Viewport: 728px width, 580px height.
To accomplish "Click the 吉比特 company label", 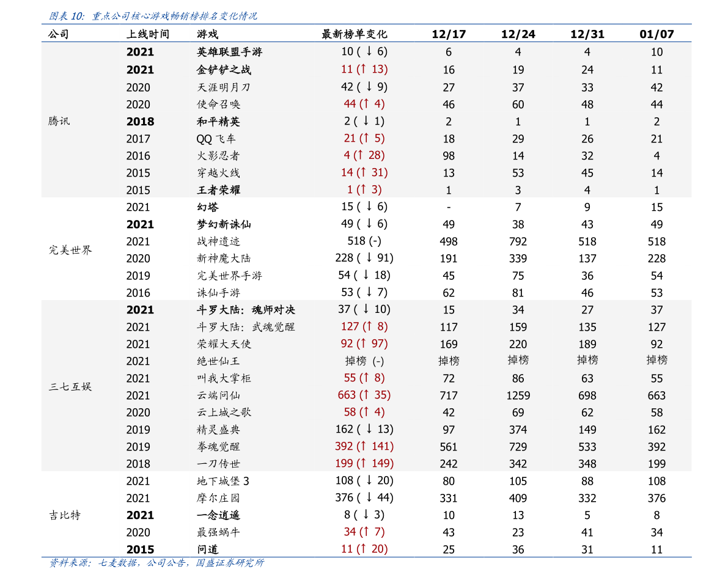I will pyautogui.click(x=65, y=515).
